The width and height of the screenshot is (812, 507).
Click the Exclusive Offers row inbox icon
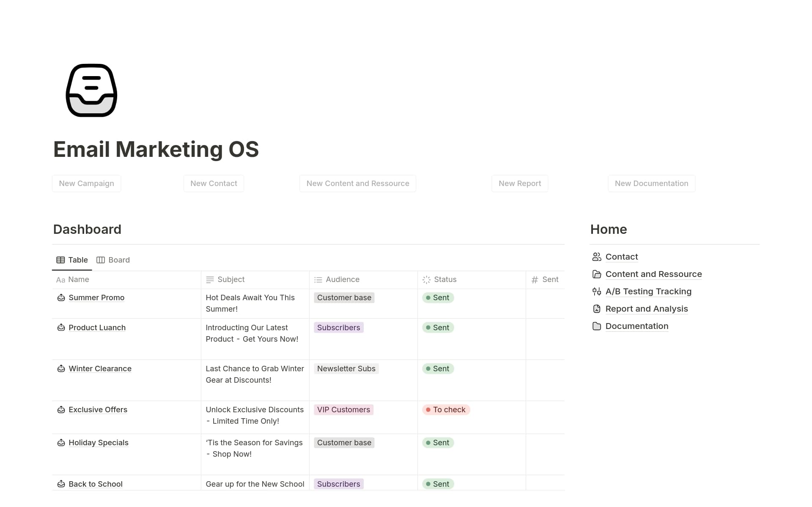click(61, 410)
